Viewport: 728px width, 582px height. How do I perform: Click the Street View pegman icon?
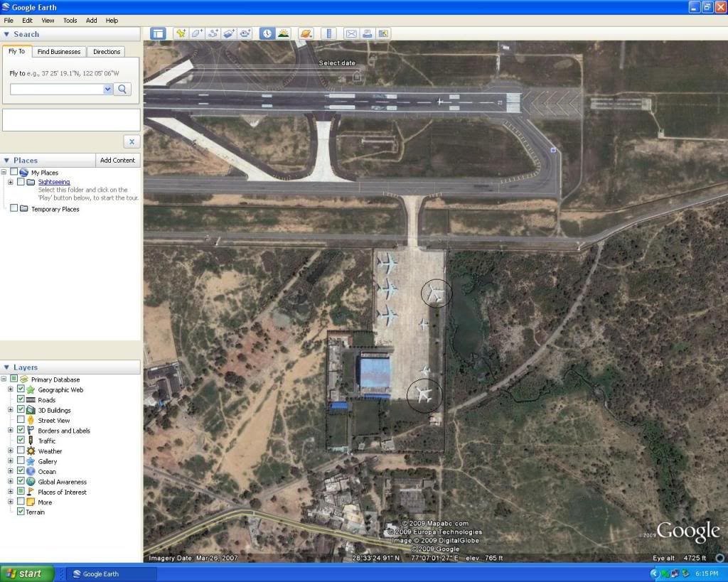[31, 421]
